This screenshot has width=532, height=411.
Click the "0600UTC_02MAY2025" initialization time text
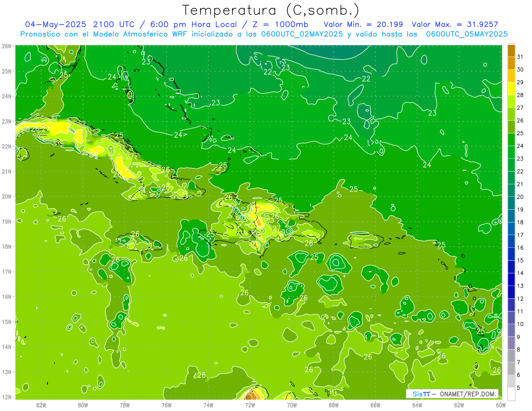(302, 34)
